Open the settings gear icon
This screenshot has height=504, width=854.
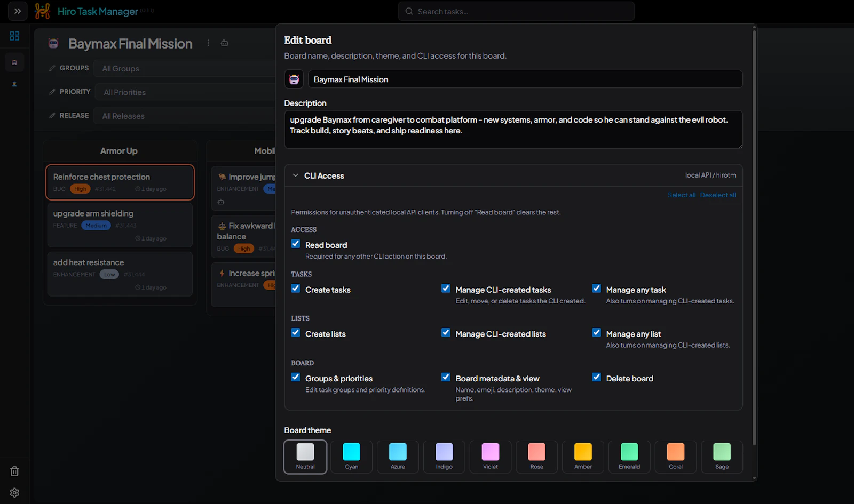(x=14, y=493)
